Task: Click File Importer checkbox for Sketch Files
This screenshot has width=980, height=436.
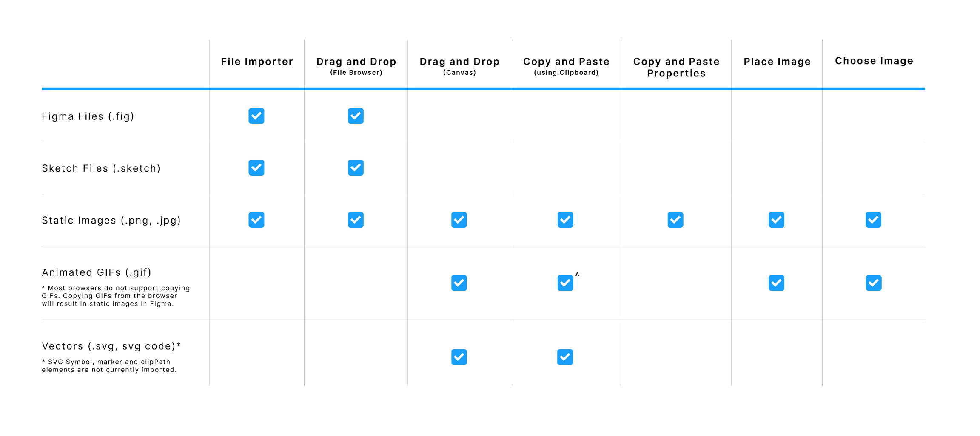Action: click(256, 168)
